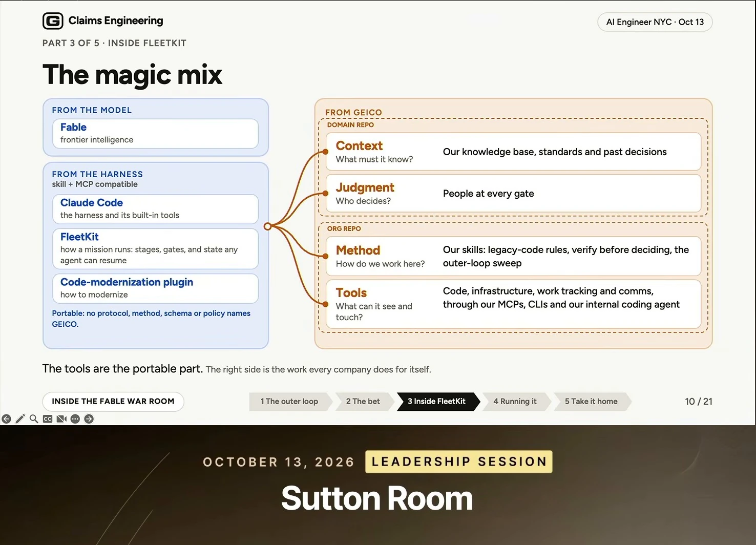Click the Claude Code harness card
Image resolution: width=756 pixels, height=545 pixels.
click(x=156, y=209)
